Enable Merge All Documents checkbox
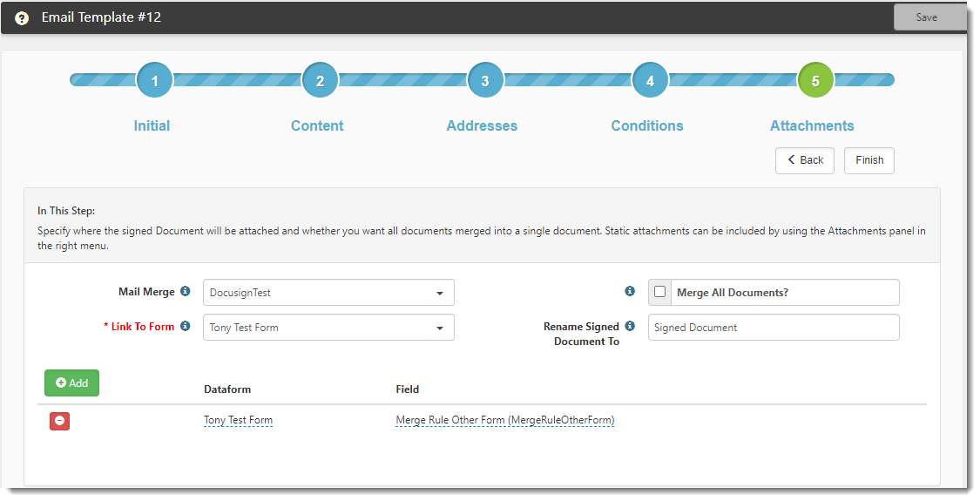The width and height of the screenshot is (980, 501). click(659, 292)
